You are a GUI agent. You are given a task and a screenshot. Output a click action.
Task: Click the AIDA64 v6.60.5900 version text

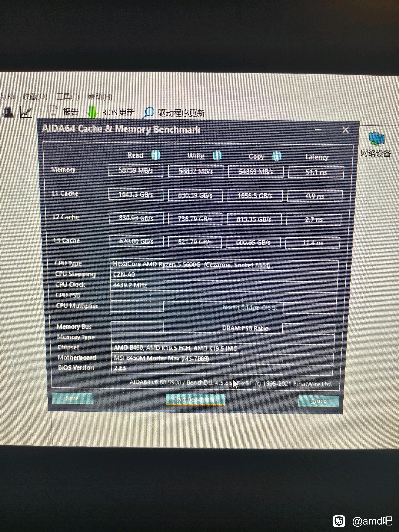click(231, 383)
